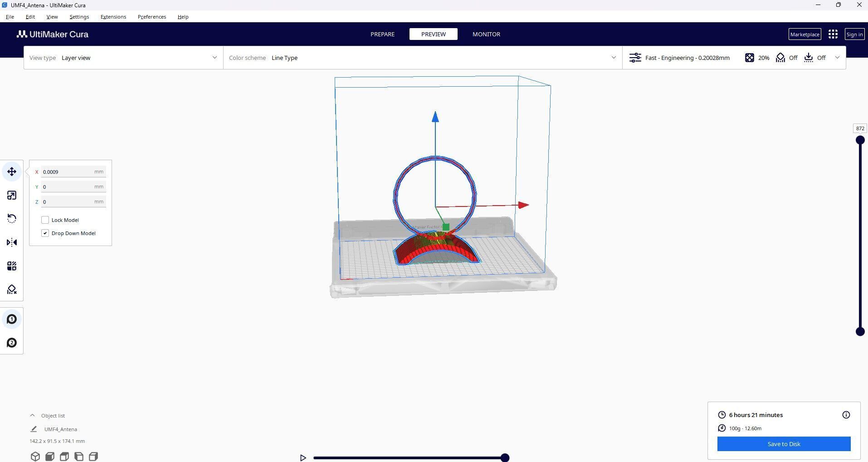This screenshot has width=868, height=462.
Task: Open the Per Model Settings tool
Action: click(12, 266)
